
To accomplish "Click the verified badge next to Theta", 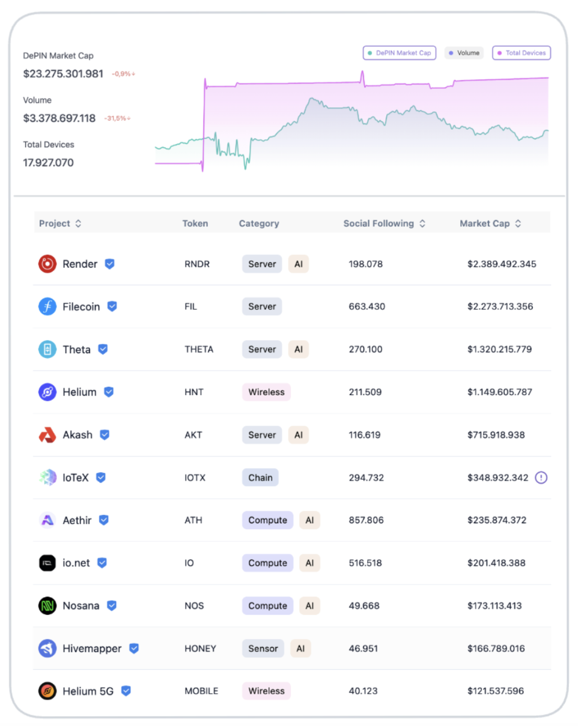I will pyautogui.click(x=103, y=349).
